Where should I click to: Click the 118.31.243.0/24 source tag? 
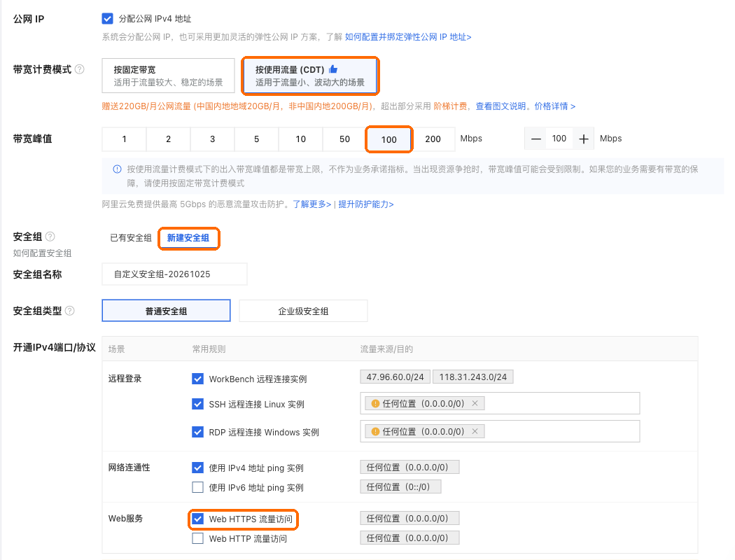coord(473,377)
